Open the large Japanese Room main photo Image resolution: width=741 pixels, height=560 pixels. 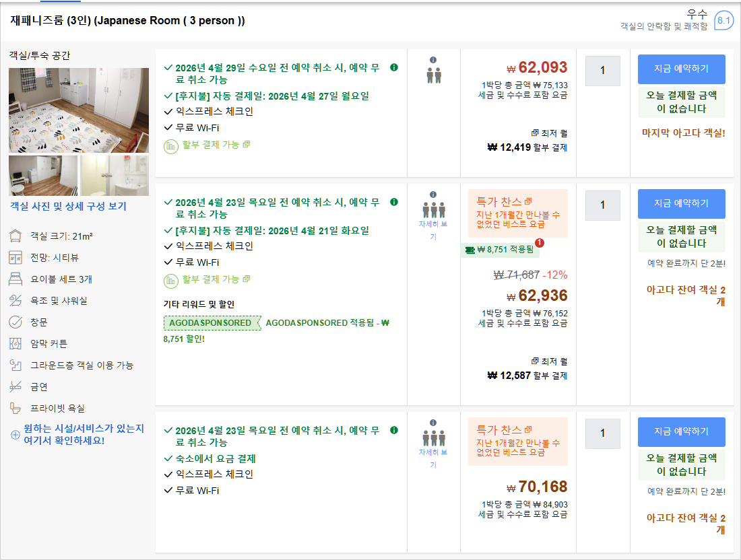pyautogui.click(x=79, y=110)
